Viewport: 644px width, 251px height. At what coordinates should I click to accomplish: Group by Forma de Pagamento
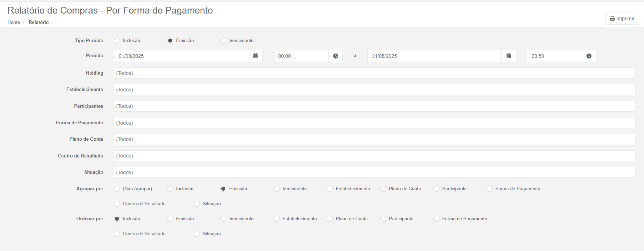[x=490, y=189]
